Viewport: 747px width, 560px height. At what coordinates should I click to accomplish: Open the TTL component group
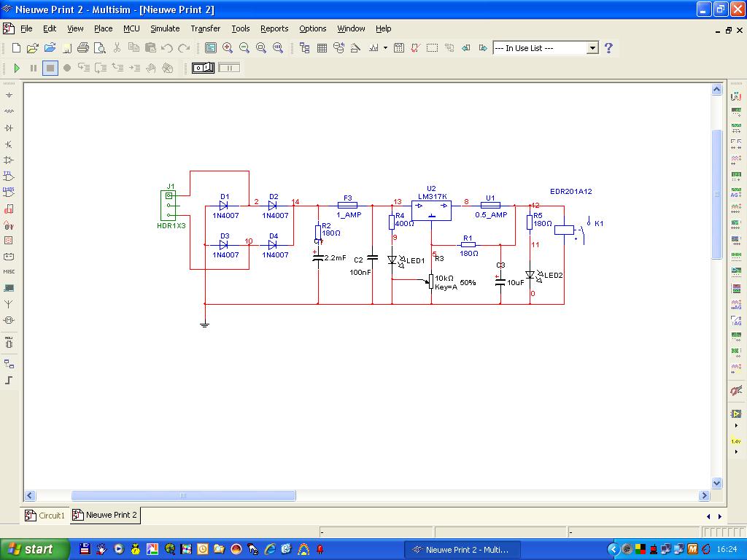click(9, 176)
